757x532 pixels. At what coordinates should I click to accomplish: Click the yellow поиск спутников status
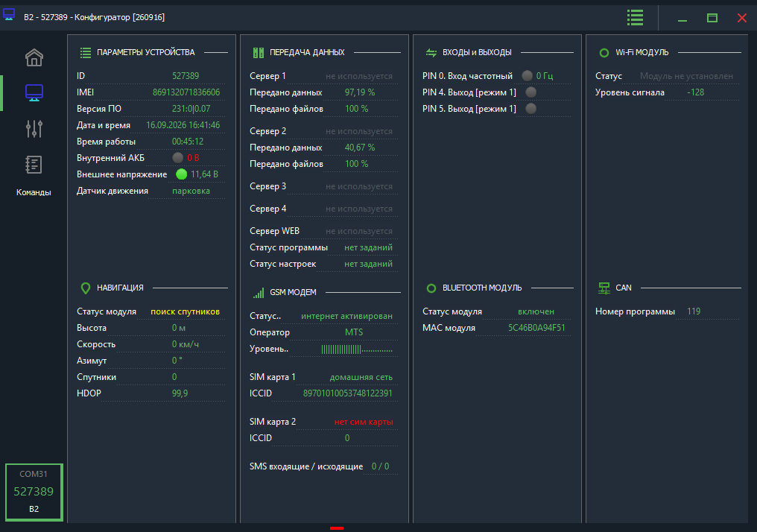[186, 311]
